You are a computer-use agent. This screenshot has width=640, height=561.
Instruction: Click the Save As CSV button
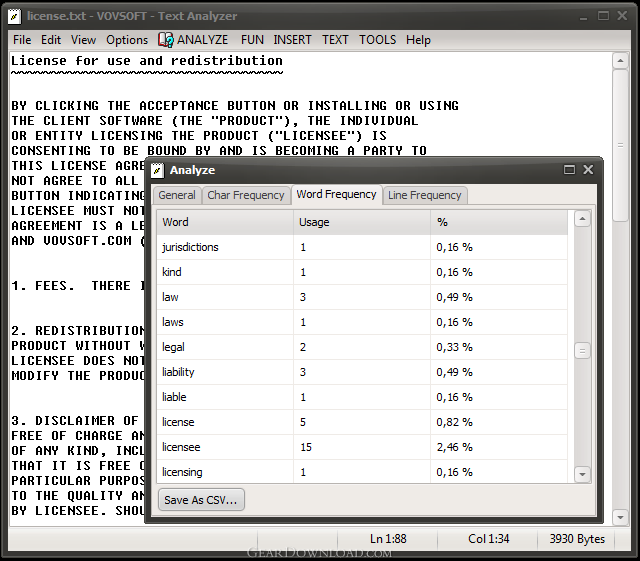coord(201,500)
